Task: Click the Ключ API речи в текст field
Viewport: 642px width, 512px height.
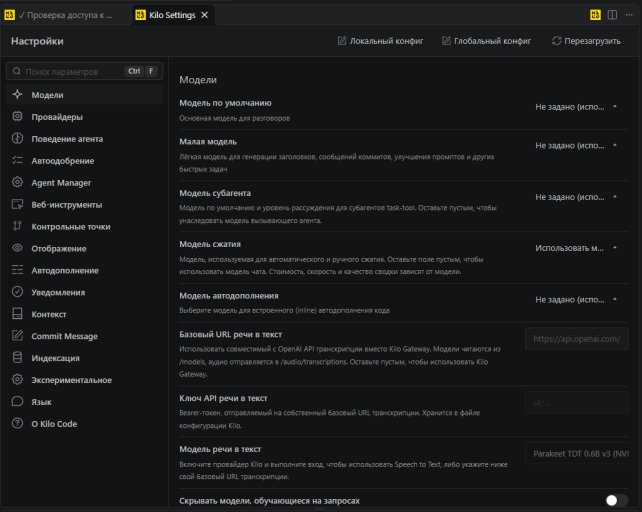Action: point(576,402)
